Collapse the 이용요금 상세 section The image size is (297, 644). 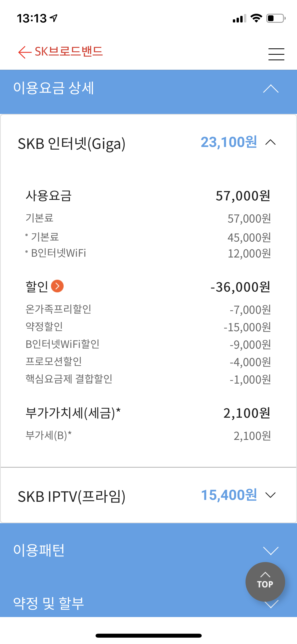[x=271, y=89]
